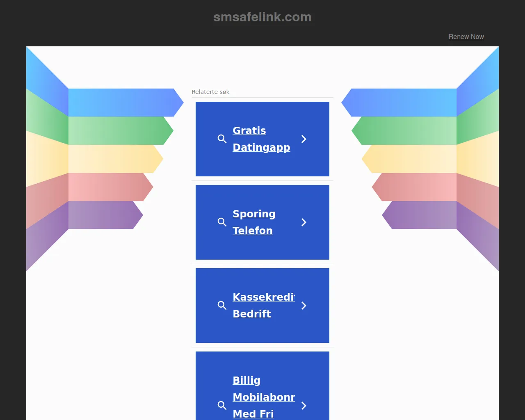Follow the Sporing Telefon link text
Viewport: 525px width, 420px height.
(x=254, y=222)
